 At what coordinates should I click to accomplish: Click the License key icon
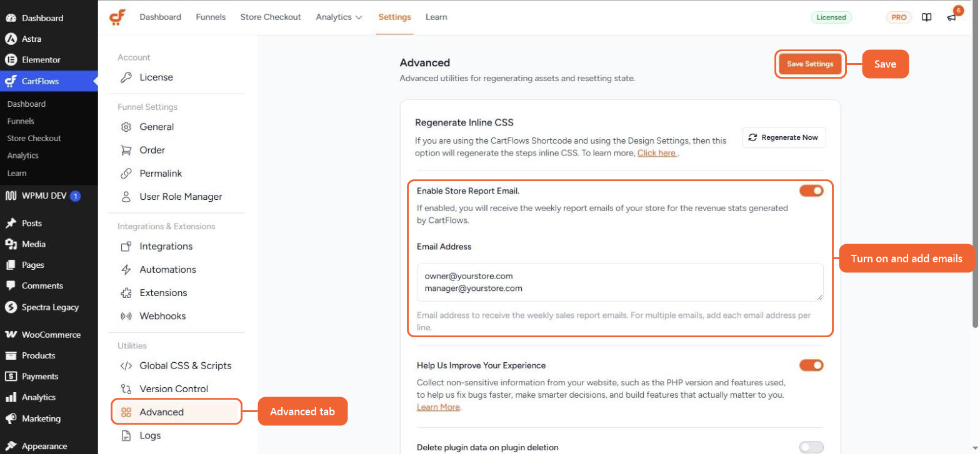tap(126, 77)
